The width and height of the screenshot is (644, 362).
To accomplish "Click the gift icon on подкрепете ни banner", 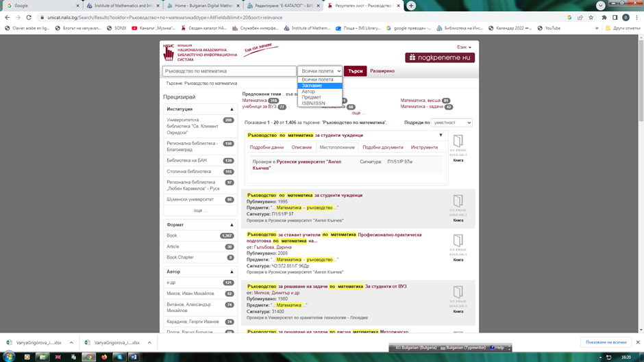I will 412,57.
